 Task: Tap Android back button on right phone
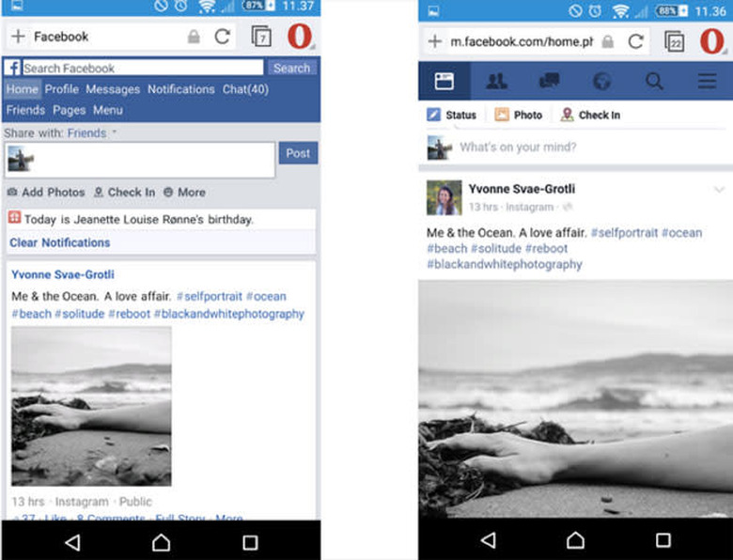click(488, 540)
